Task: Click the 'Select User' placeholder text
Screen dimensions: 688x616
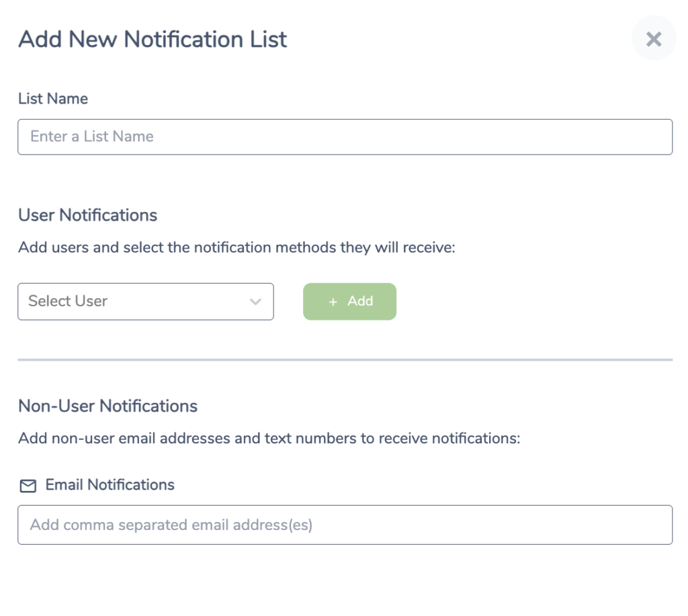Action: pyautogui.click(x=68, y=301)
